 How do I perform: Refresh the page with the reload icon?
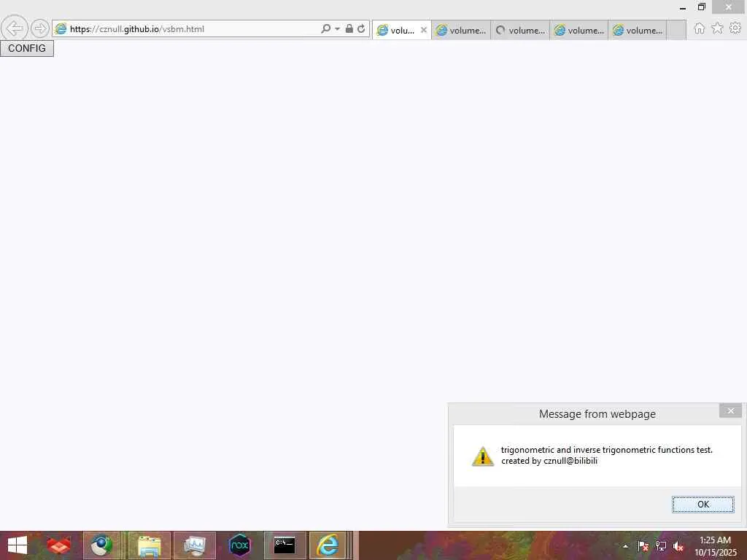(x=361, y=28)
